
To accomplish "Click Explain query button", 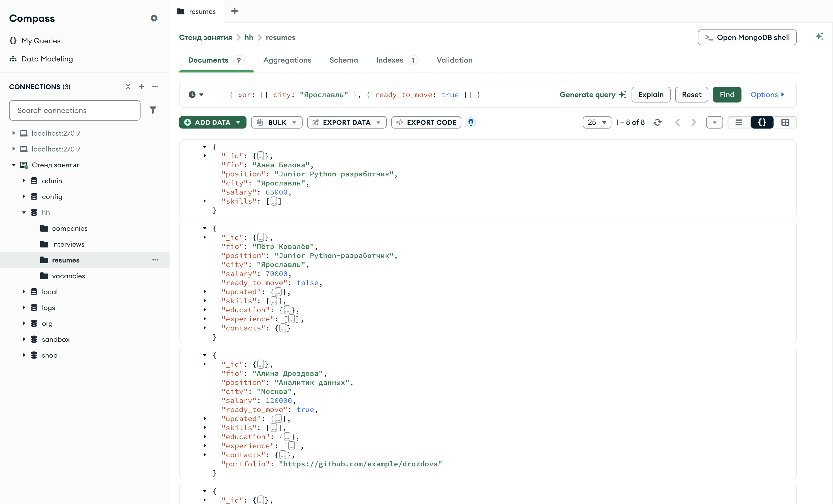I will (651, 95).
